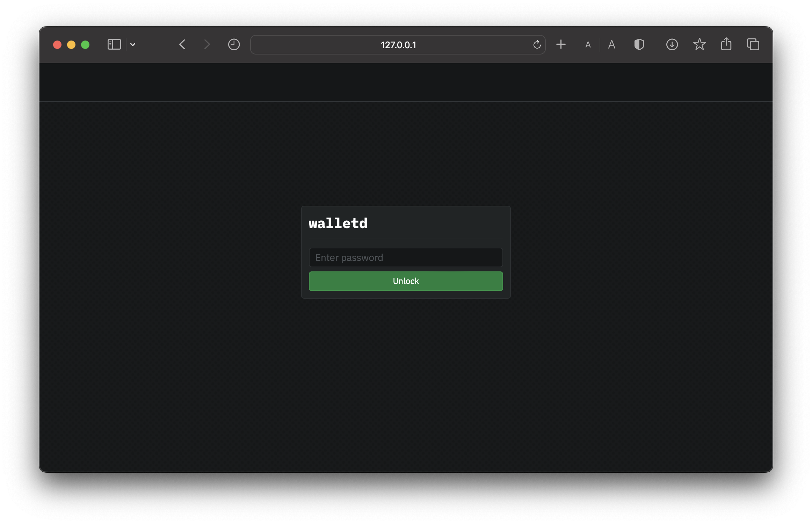The image size is (812, 524).
Task: Increase text size with large A
Action: [611, 45]
